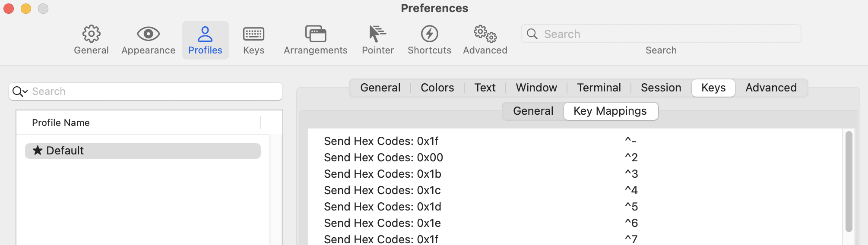Switch to the Terminal profile tab
The image size is (868, 245).
[x=599, y=88]
